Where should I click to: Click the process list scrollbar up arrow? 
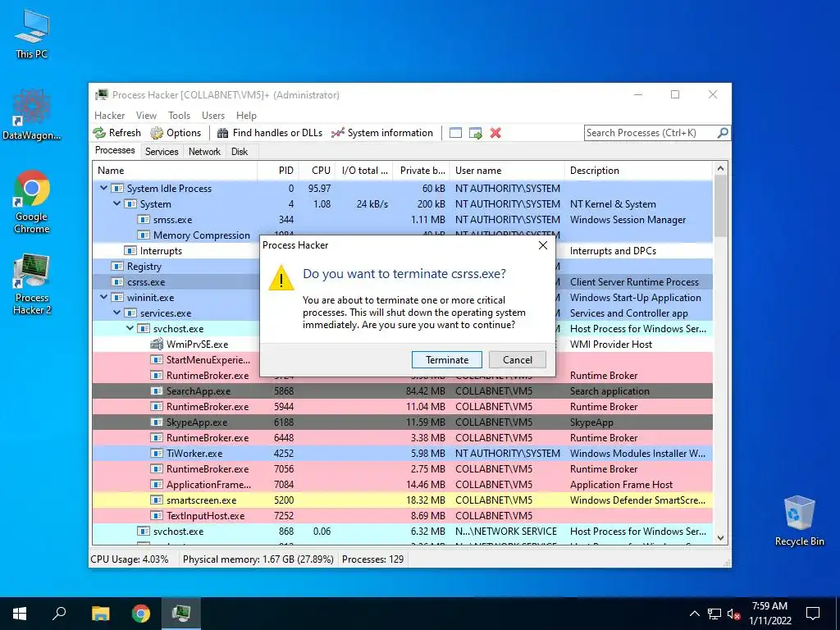click(720, 168)
